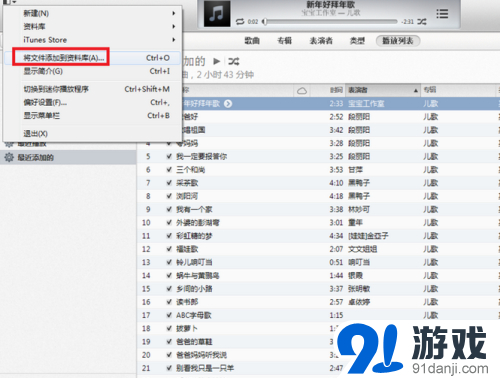This screenshot has height=378, width=500.
Task: Select song row 彩虹糖的梦
Action: click(318, 236)
